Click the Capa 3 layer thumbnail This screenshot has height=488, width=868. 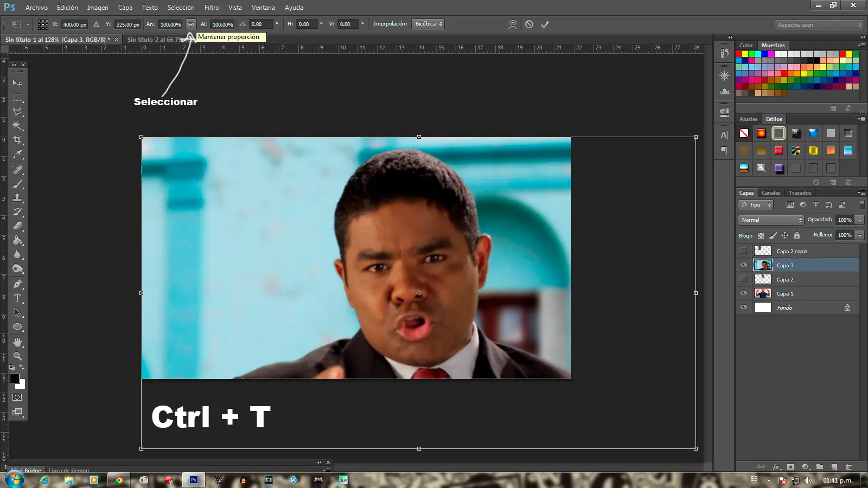763,265
